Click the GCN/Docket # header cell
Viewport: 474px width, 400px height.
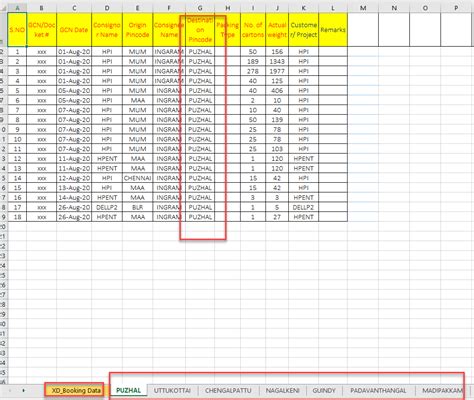coord(42,30)
